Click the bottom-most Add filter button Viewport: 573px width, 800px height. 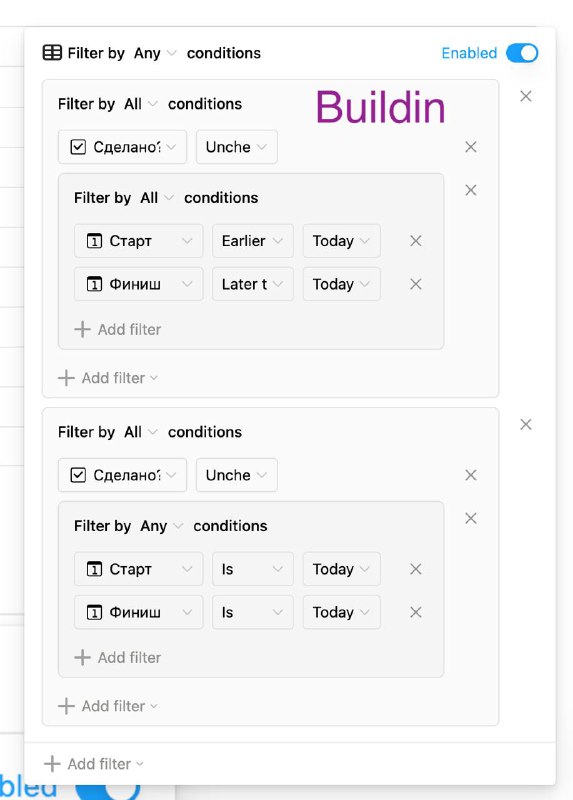[x=94, y=764]
